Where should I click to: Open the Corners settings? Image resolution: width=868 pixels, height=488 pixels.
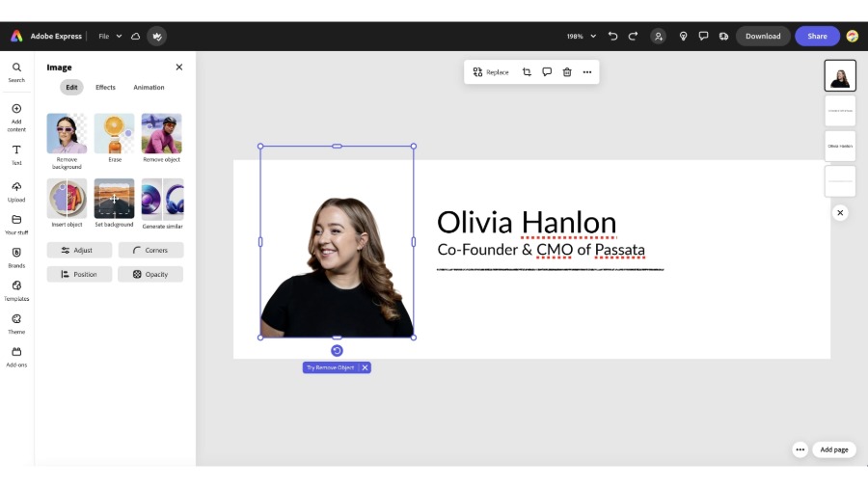point(150,250)
